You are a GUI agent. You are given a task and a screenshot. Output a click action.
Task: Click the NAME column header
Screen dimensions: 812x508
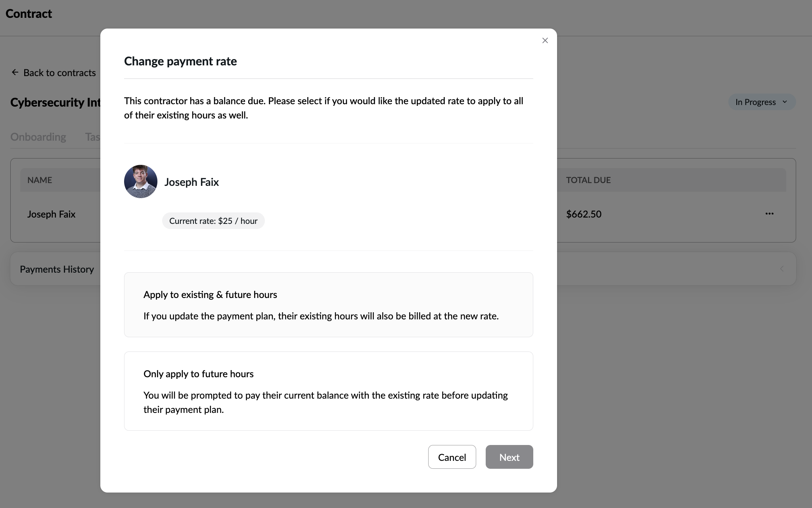click(40, 180)
